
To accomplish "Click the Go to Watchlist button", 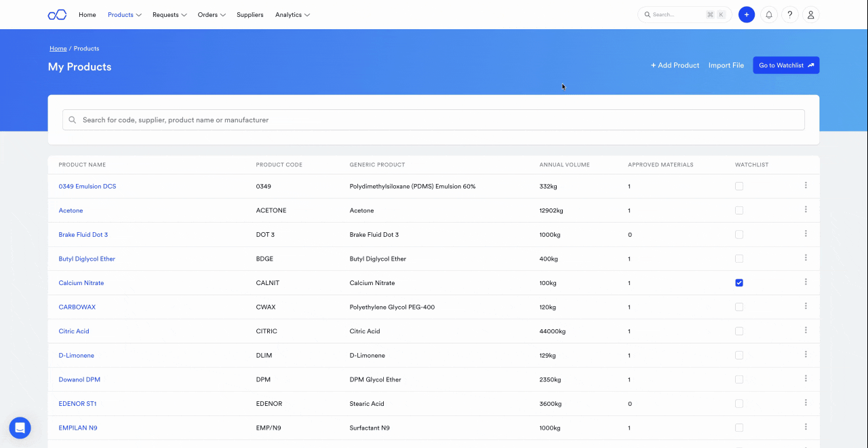I will click(x=786, y=64).
